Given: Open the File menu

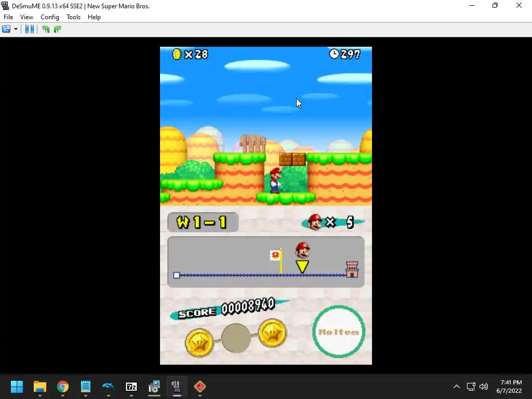Looking at the screenshot, I should (x=8, y=17).
